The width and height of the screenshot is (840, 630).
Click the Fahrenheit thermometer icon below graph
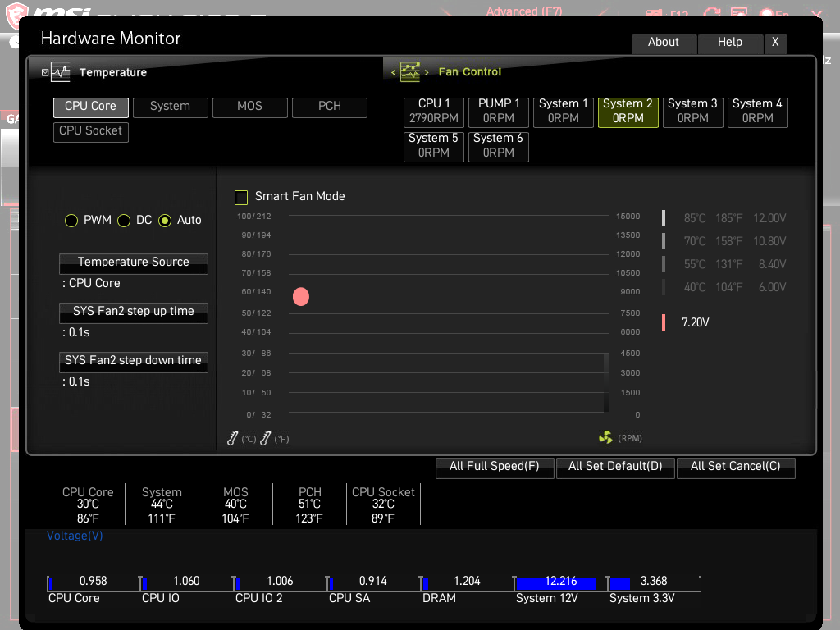(x=265, y=438)
